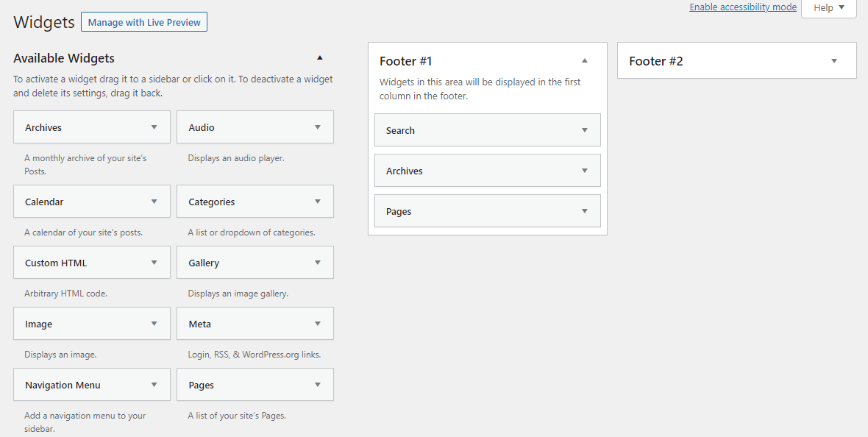Expand the Meta widget dropdown

pos(318,323)
